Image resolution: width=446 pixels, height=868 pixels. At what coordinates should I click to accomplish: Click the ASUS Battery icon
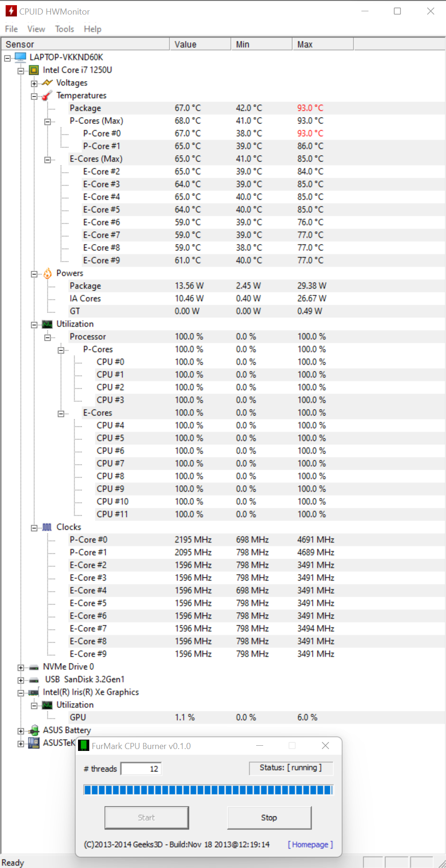click(x=34, y=730)
